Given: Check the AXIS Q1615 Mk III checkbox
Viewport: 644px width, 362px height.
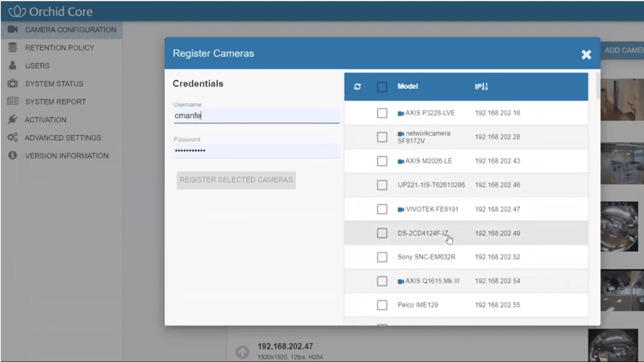Looking at the screenshot, I should 382,281.
